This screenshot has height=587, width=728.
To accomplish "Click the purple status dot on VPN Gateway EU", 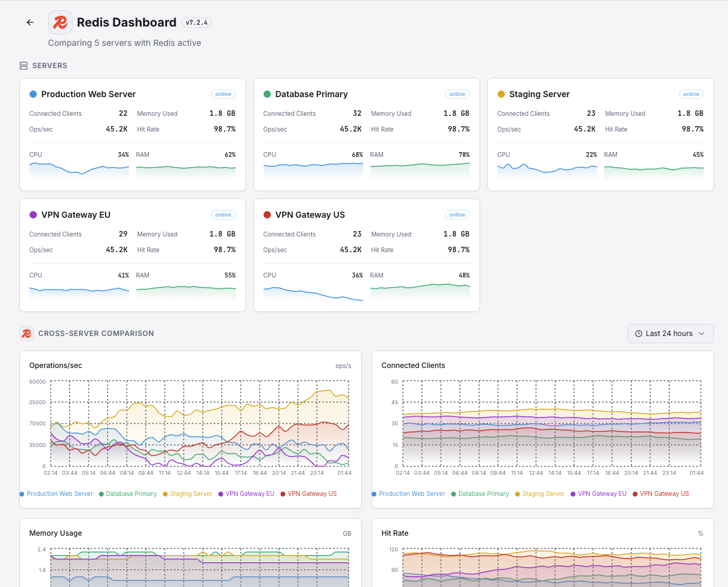I will (33, 215).
